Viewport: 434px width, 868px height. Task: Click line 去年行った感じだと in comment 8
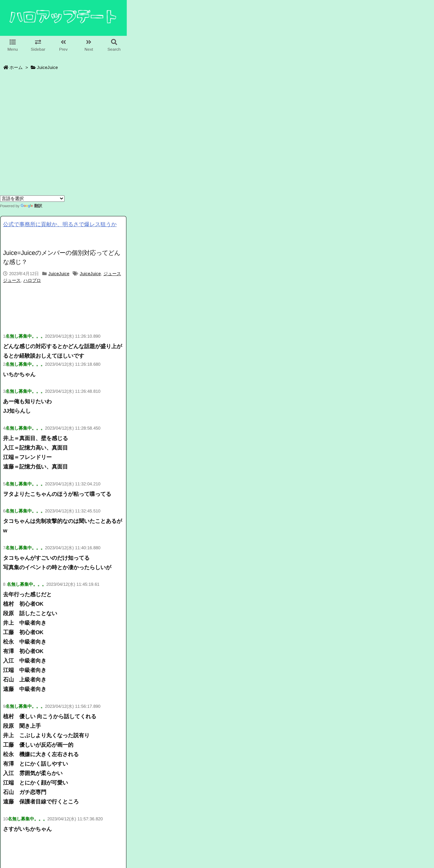pyautogui.click(x=27, y=594)
